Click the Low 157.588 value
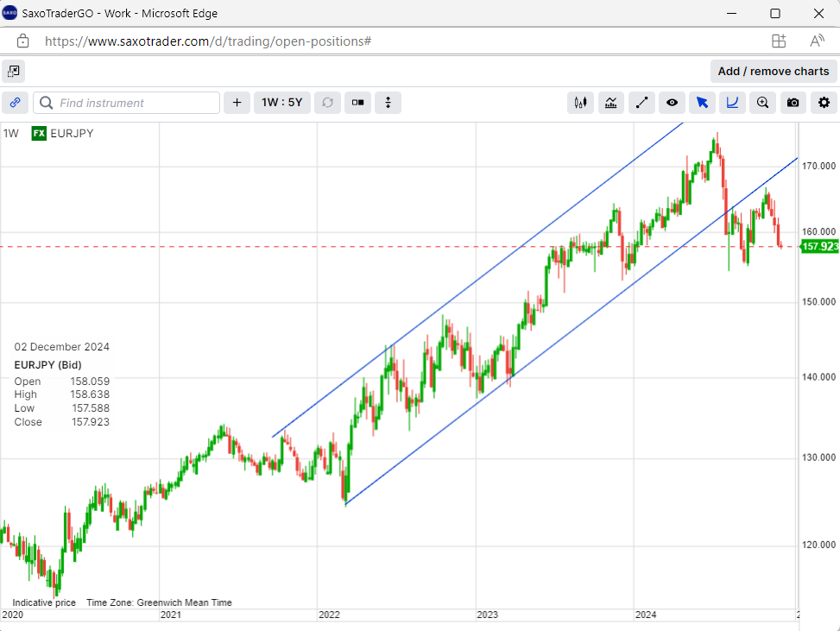 point(91,408)
